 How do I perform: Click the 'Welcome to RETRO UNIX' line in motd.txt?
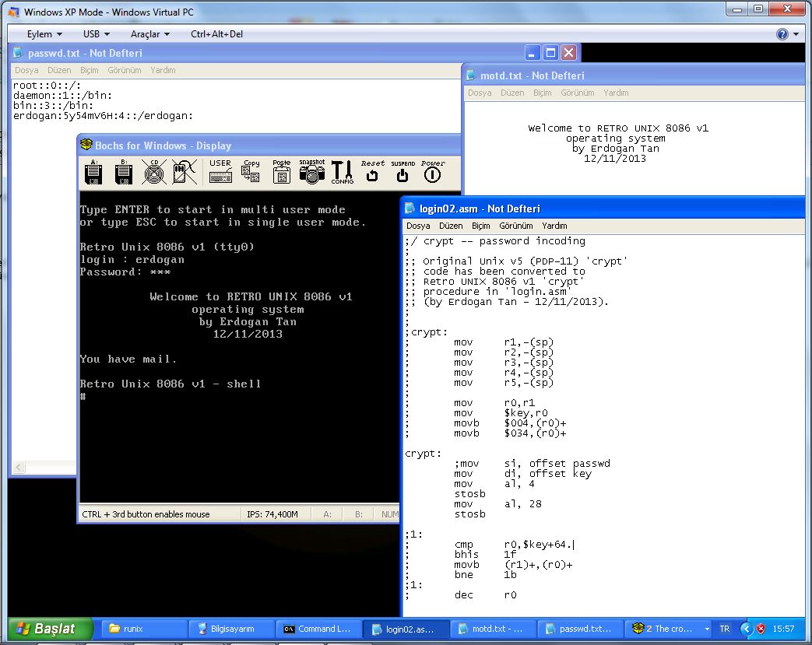point(618,128)
